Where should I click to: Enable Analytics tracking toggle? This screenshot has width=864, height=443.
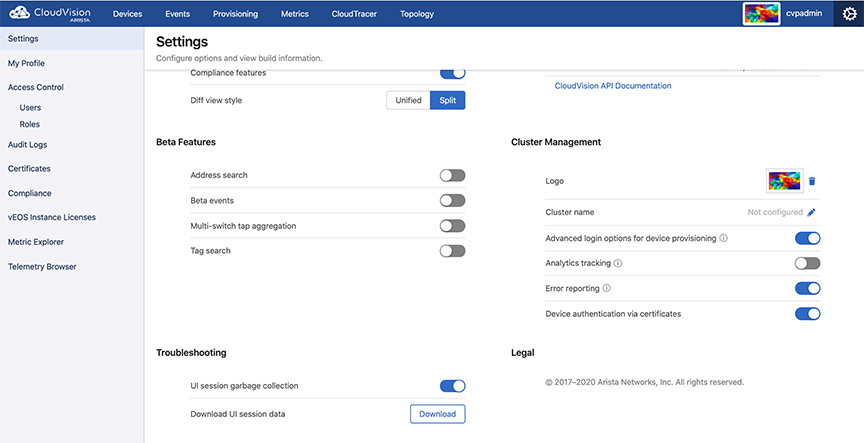807,263
